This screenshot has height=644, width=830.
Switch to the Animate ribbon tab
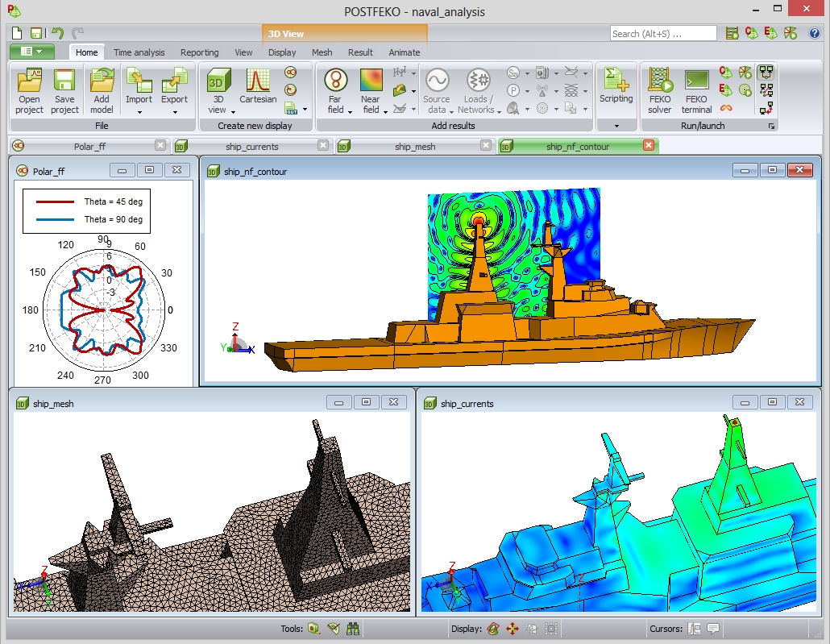click(405, 52)
